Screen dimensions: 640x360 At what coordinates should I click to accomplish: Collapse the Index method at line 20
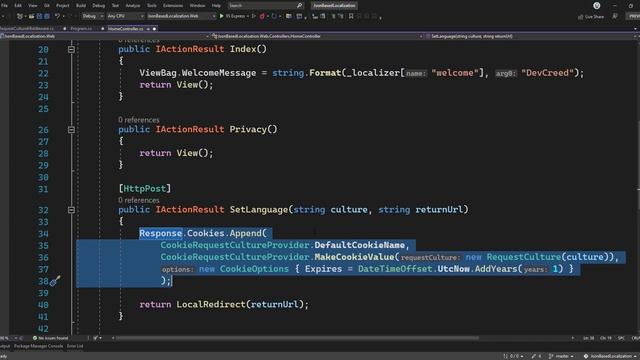[71, 49]
